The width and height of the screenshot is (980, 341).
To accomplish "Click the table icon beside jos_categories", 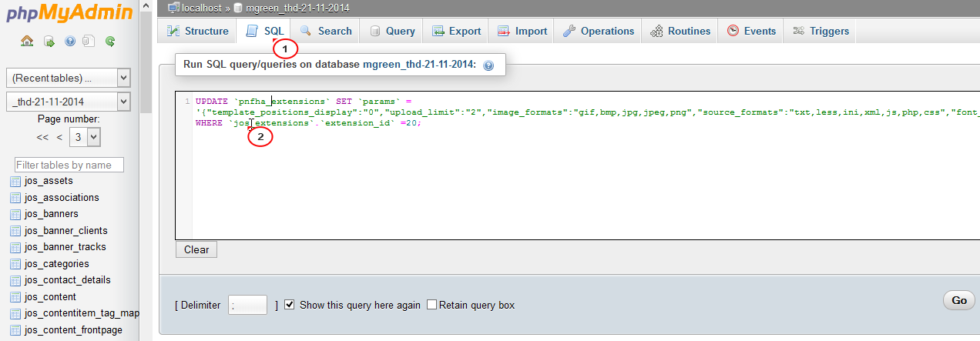I will 15,264.
